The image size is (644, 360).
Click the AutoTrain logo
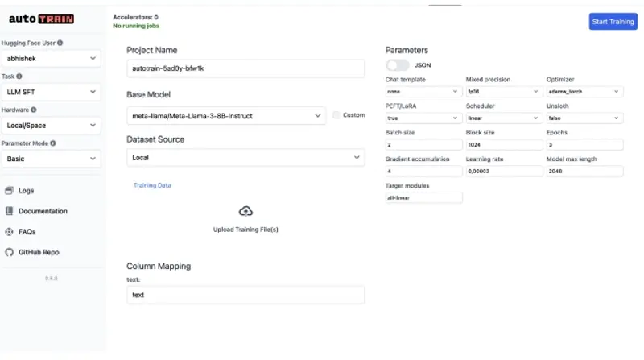(42, 19)
